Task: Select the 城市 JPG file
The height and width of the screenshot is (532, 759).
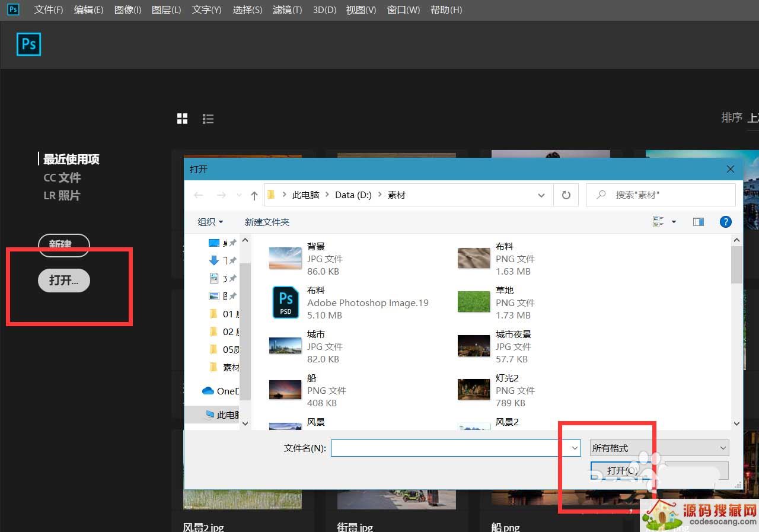Action: (x=306, y=346)
